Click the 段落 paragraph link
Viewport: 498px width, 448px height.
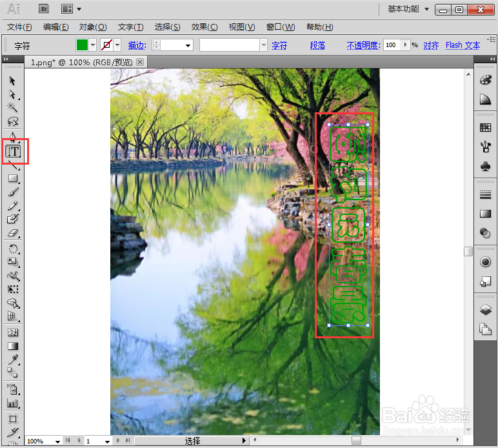tap(317, 46)
